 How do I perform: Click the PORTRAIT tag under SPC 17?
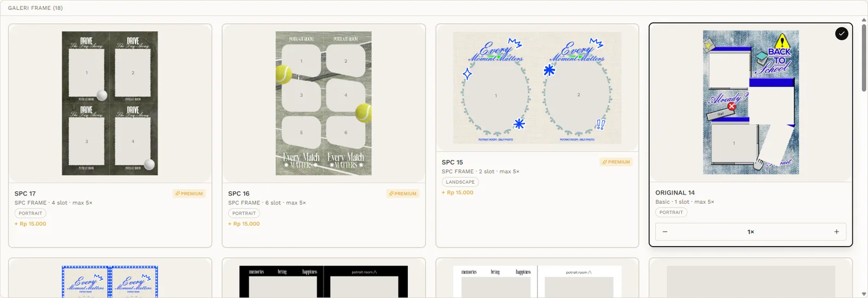tap(30, 213)
